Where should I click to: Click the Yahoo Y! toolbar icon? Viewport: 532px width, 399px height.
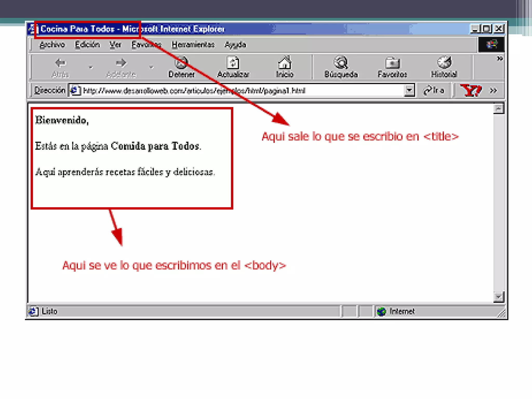coord(470,90)
